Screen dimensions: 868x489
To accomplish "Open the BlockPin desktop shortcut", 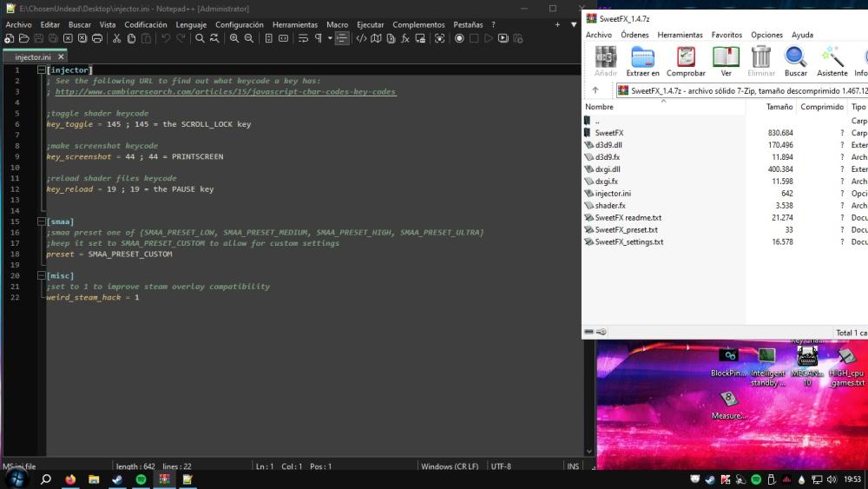I will click(728, 362).
